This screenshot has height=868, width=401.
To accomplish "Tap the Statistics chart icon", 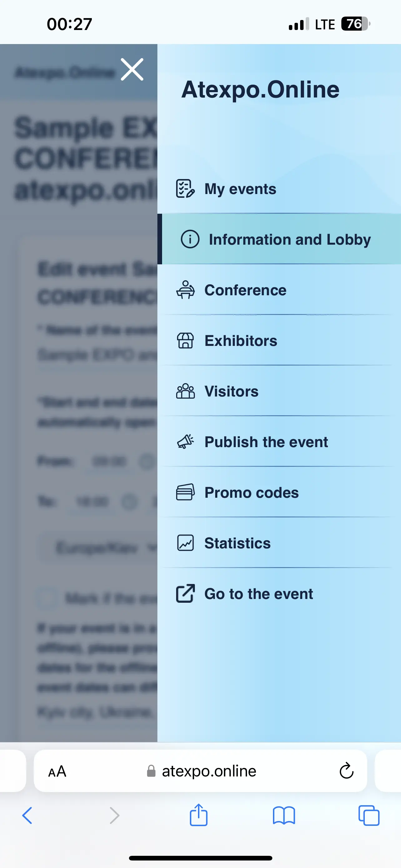I will [185, 543].
